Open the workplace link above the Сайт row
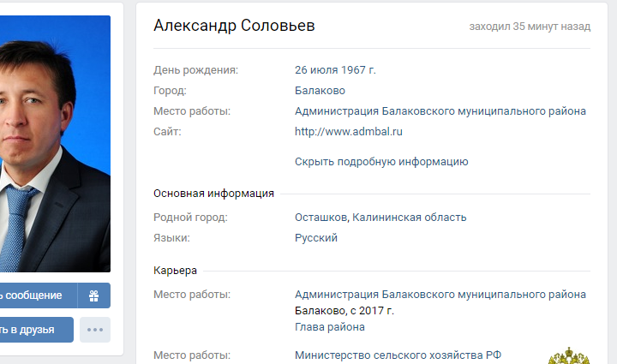 tap(440, 111)
